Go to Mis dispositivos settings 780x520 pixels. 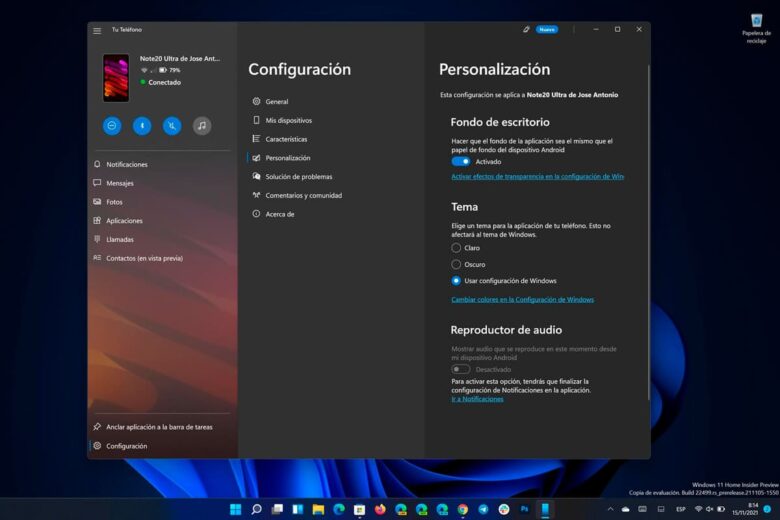click(288, 120)
